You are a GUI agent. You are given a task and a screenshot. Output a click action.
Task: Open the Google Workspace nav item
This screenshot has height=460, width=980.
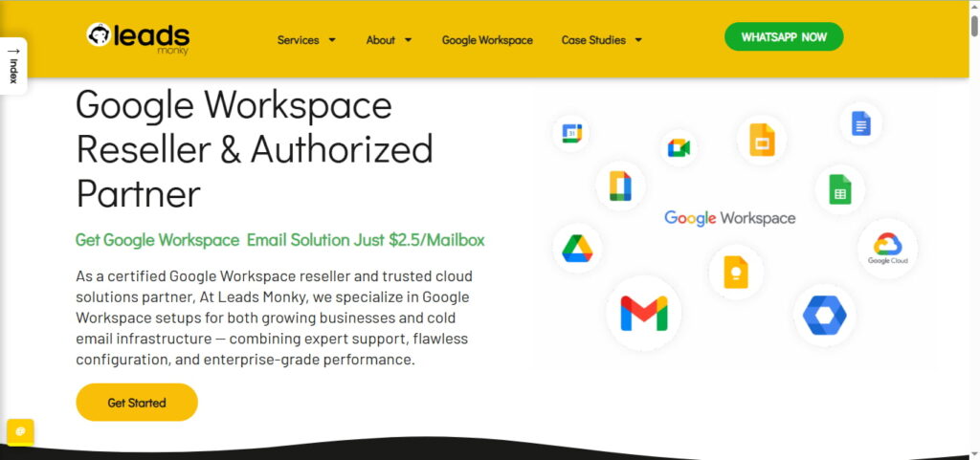487,40
